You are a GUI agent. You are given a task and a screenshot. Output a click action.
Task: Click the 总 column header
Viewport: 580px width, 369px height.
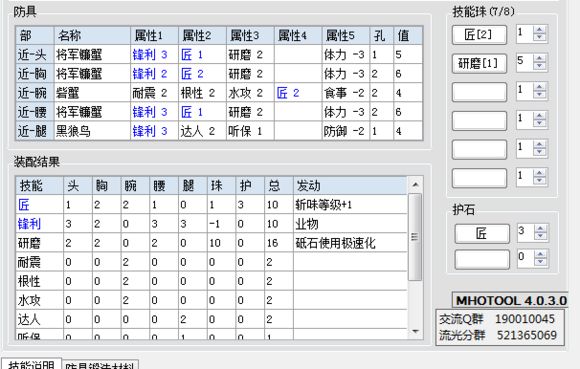[279, 186]
